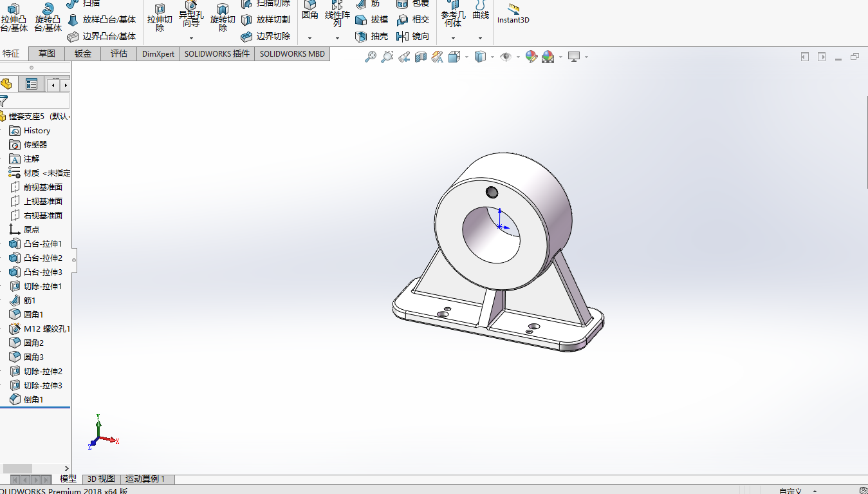Select the 传感器 sensors tree item
This screenshot has height=494, width=868.
point(28,145)
